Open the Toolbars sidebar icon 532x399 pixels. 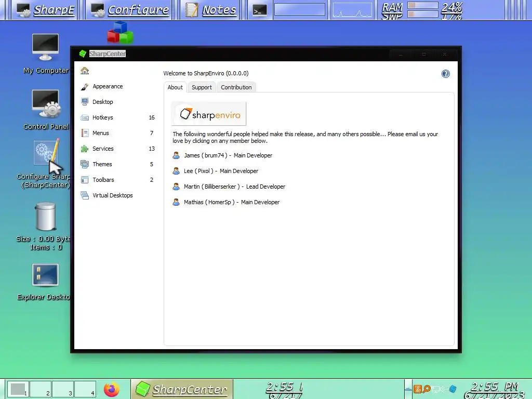point(85,180)
